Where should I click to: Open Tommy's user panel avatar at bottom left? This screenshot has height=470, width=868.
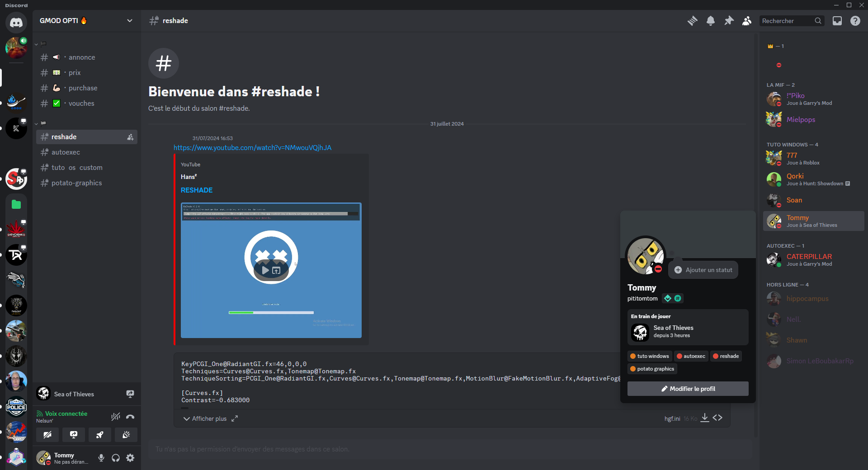(x=43, y=458)
